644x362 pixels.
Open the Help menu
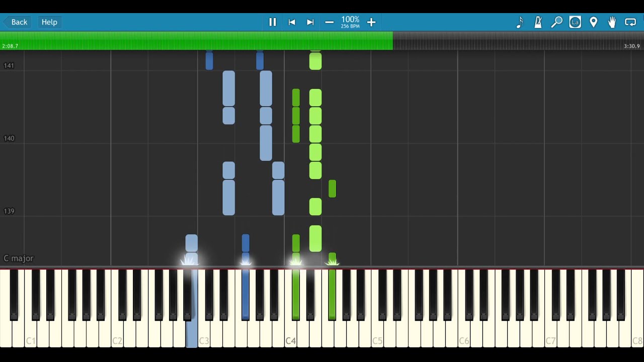(x=49, y=22)
